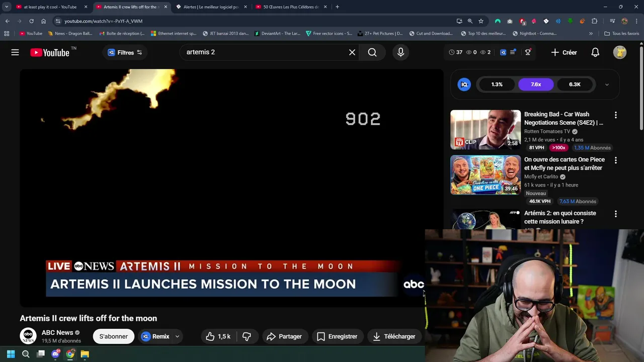Open the tab search dropdown in Chrome

7,7
